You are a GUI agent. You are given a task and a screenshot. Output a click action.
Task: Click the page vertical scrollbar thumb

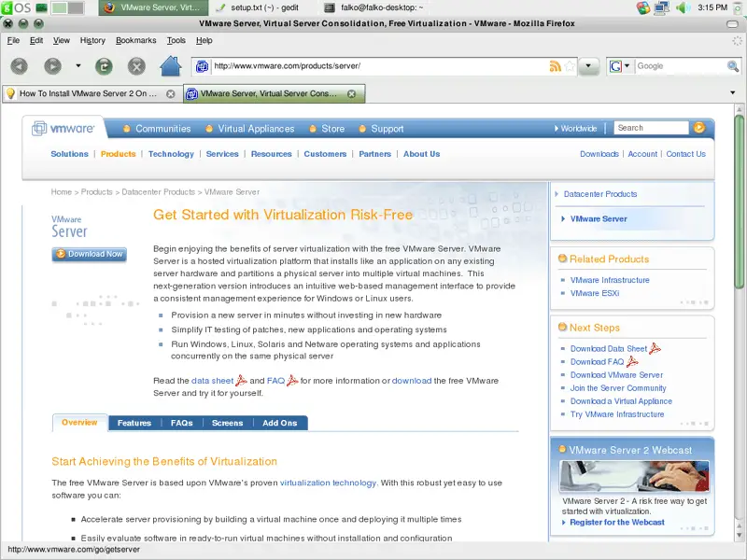[x=739, y=202]
